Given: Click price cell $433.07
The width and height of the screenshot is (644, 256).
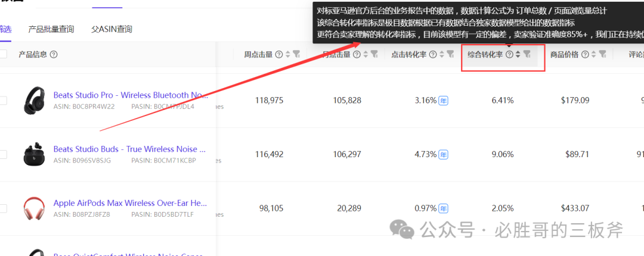Looking at the screenshot, I should tap(575, 208).
